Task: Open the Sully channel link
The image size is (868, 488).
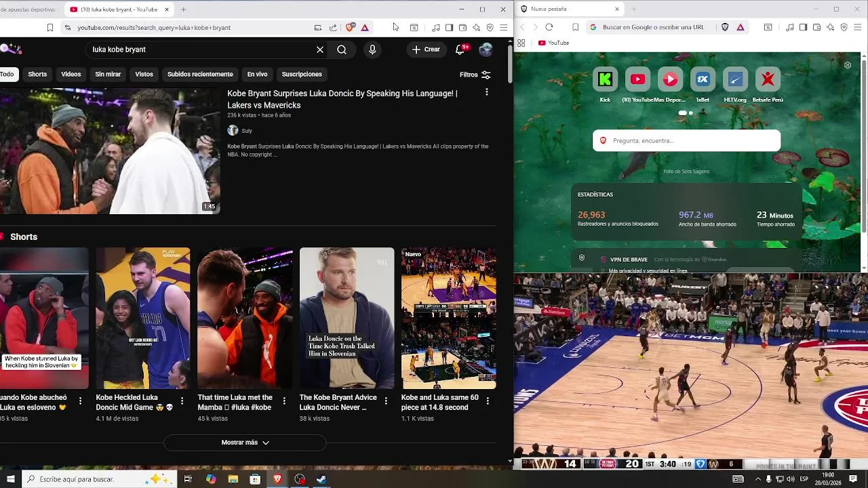Action: [246, 131]
